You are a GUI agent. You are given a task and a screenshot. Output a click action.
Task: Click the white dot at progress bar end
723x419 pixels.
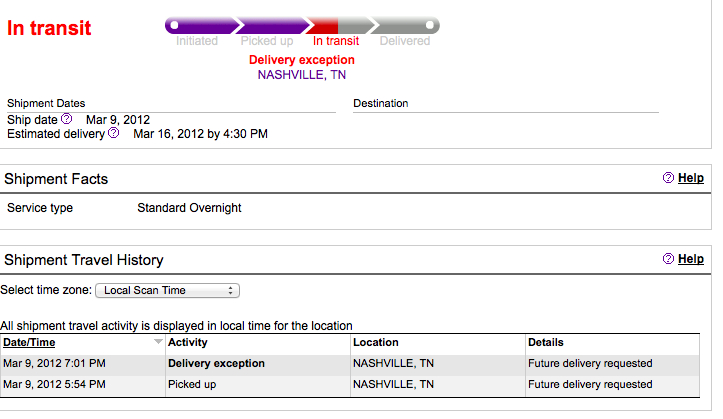429,25
